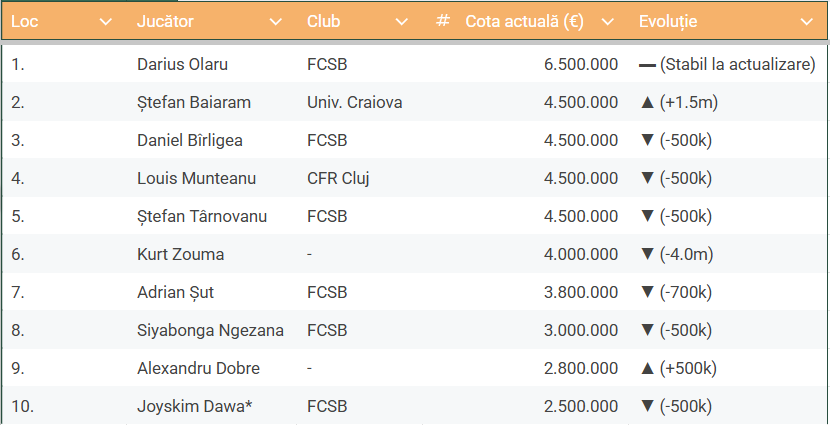Click the Univ. Craiova club cell
830x425 pixels.
(x=355, y=102)
